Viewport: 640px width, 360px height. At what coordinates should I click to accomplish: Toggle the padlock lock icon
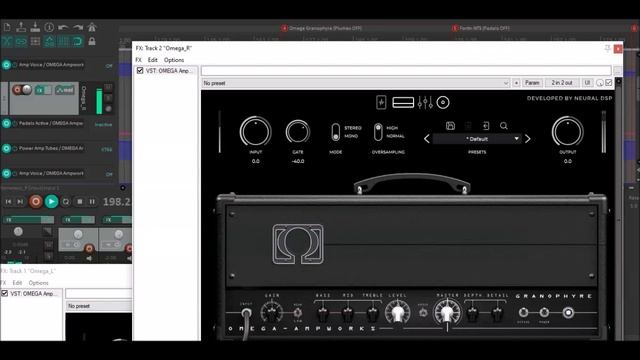click(92, 41)
